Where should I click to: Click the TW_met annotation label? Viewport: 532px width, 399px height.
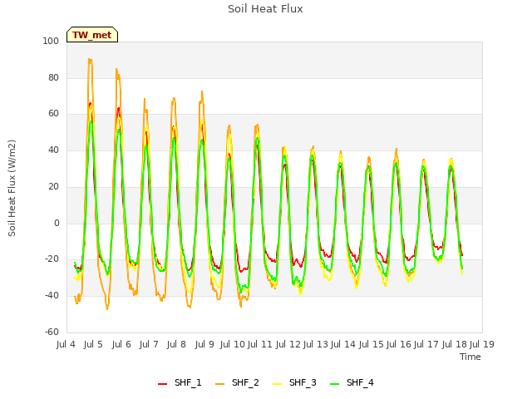coord(92,35)
